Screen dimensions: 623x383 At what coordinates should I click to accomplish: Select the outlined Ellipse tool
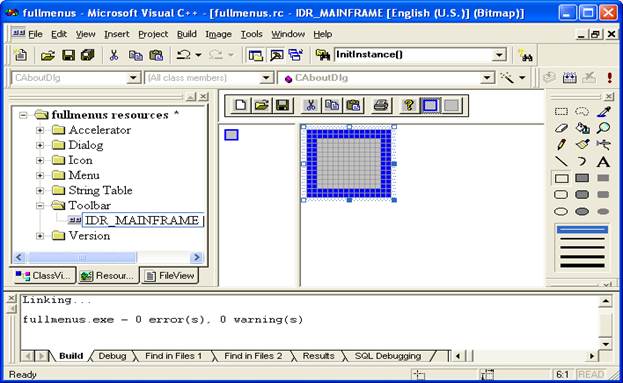point(561,211)
